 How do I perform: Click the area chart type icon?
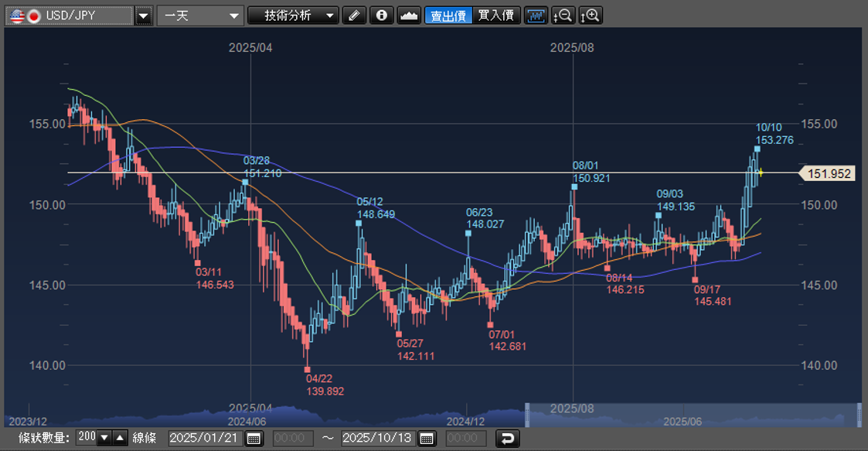409,15
